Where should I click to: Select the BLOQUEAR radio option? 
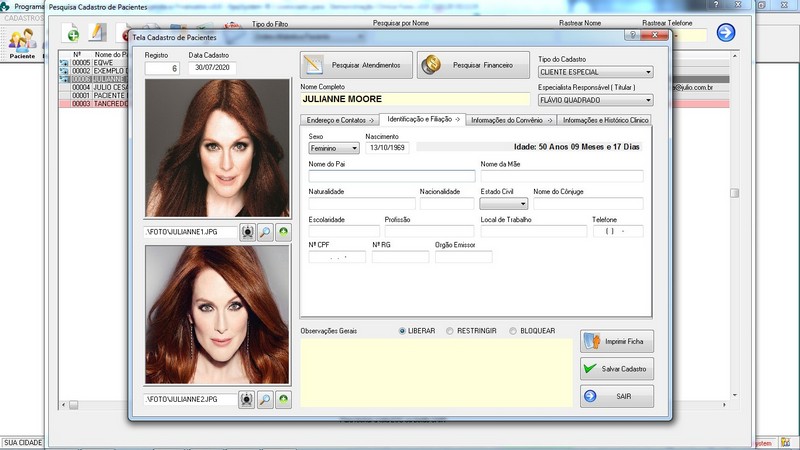tap(513, 331)
